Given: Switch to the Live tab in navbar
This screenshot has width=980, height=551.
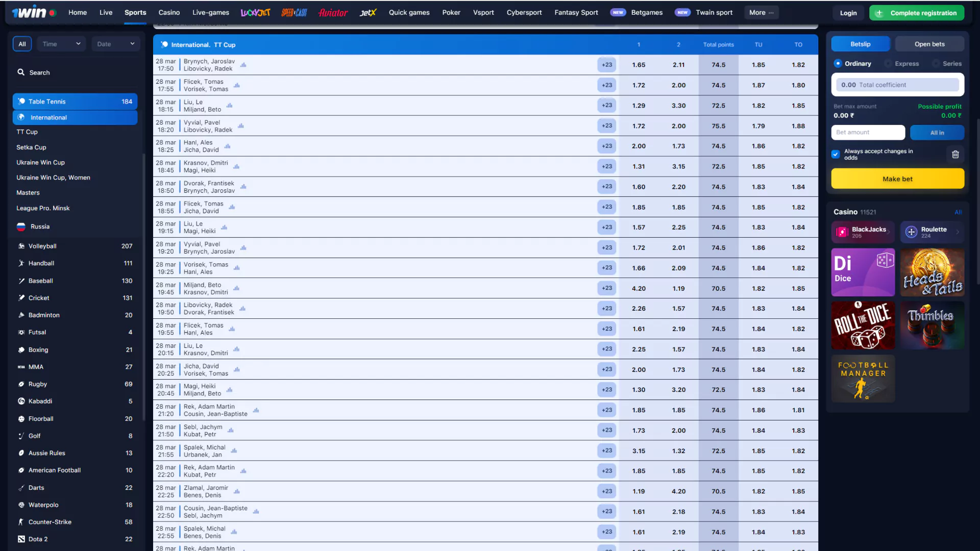Looking at the screenshot, I should (x=106, y=12).
